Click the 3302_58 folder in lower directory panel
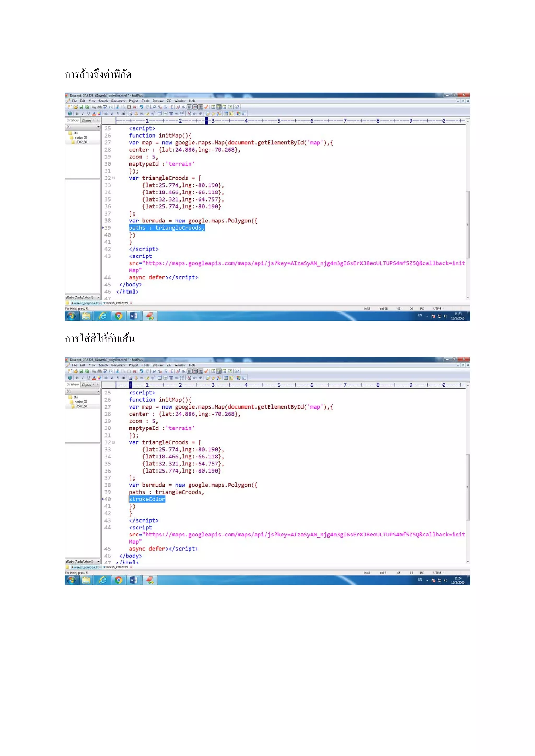The height and width of the screenshot is (756, 535). [x=81, y=406]
